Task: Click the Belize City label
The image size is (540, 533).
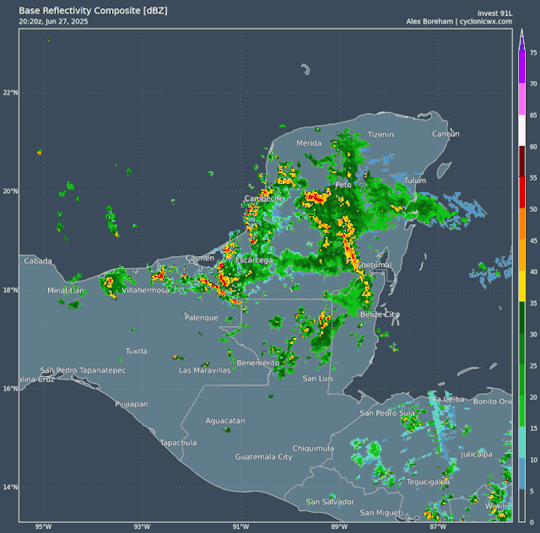Action: 380,314
